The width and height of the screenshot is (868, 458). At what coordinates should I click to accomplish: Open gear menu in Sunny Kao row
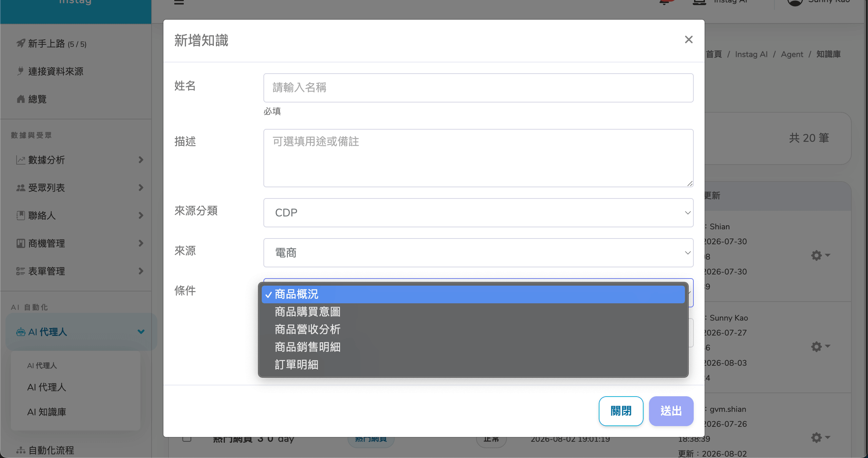pyautogui.click(x=821, y=347)
